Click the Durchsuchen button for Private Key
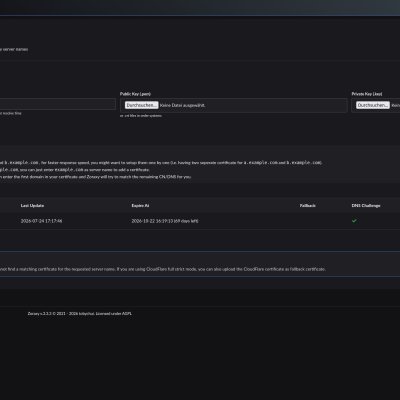400x400 pixels. coord(373,105)
